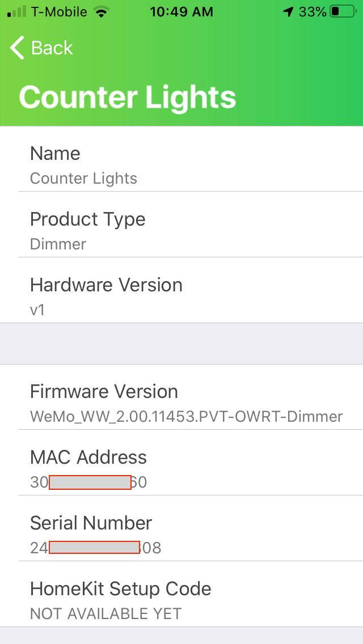
Task: Tap the WeMo_WW firmware version string
Action: [x=186, y=417]
